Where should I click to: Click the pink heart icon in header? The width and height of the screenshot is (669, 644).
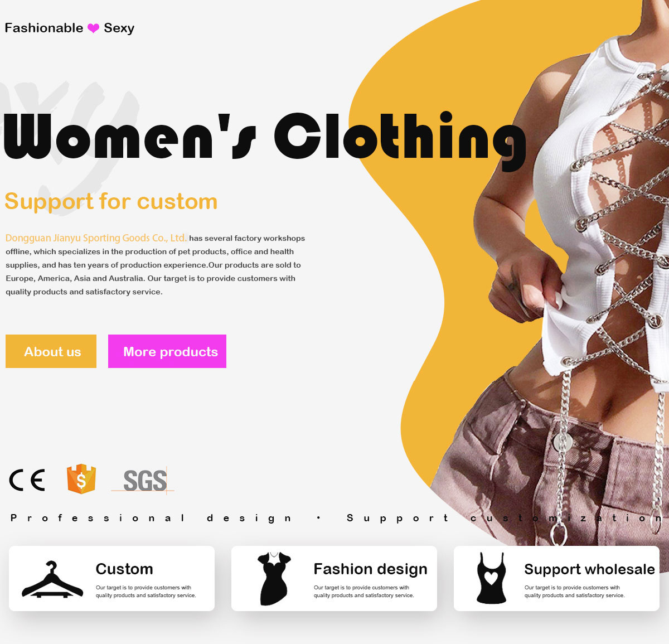coord(93,28)
